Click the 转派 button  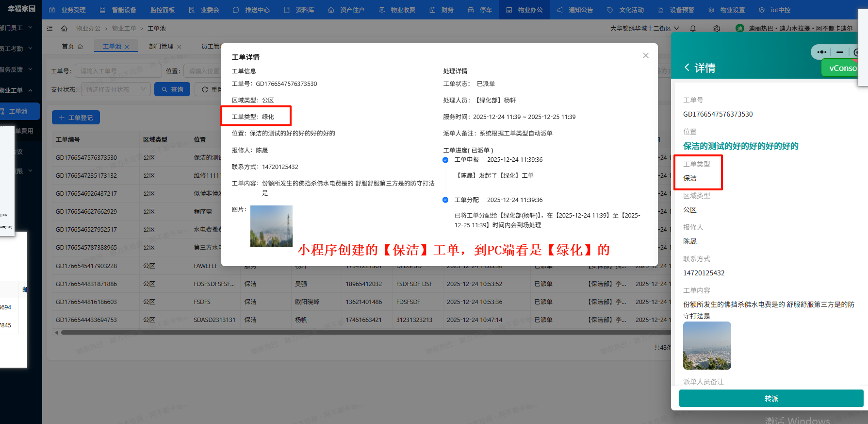[x=771, y=398]
